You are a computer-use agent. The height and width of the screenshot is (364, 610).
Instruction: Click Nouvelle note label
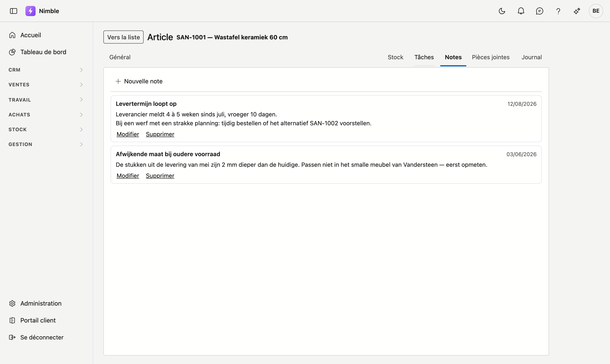coord(143,81)
